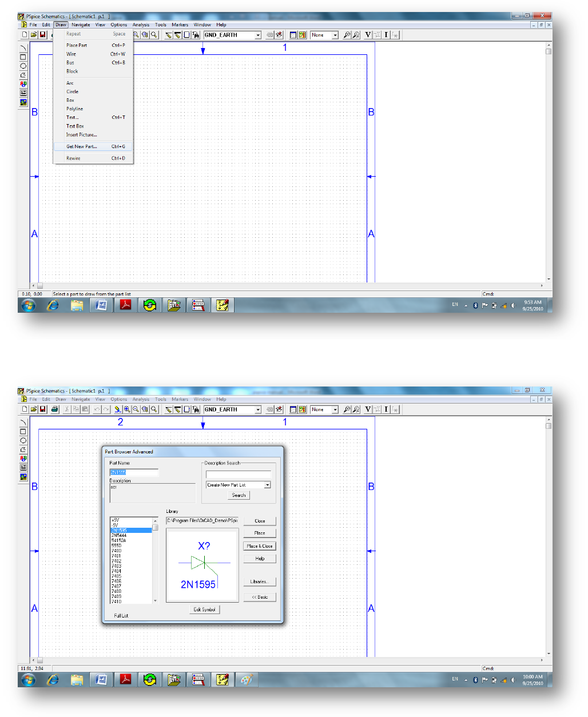Screen dimensions: 588x717
Task: Click Setup Analysis icon in Part Browser window toolbar
Action: [293, 409]
